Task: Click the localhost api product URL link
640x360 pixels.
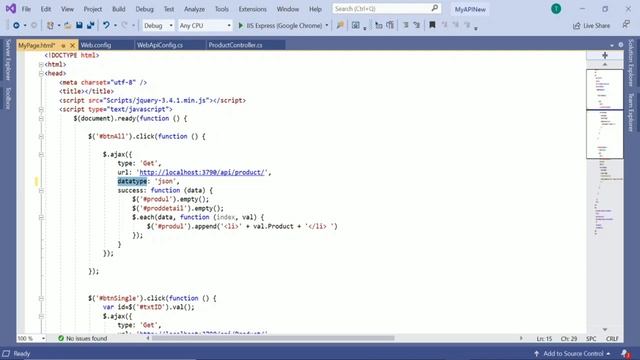Action: [x=202, y=173]
